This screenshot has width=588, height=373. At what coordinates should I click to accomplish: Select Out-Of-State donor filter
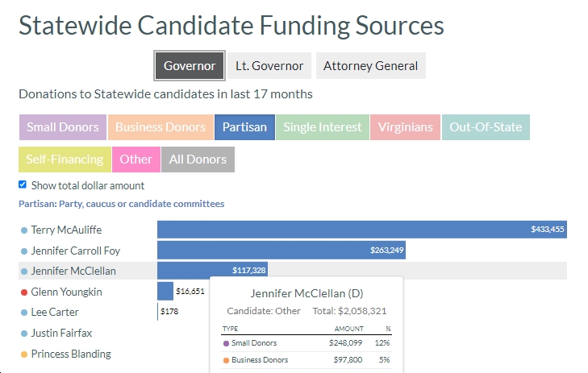[x=486, y=127]
